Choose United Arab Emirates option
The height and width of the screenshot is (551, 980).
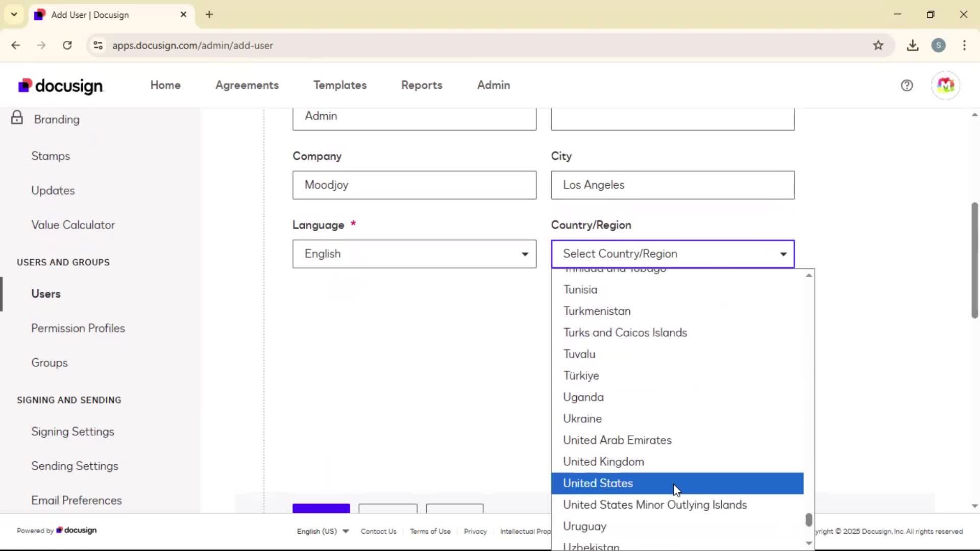tap(677, 440)
